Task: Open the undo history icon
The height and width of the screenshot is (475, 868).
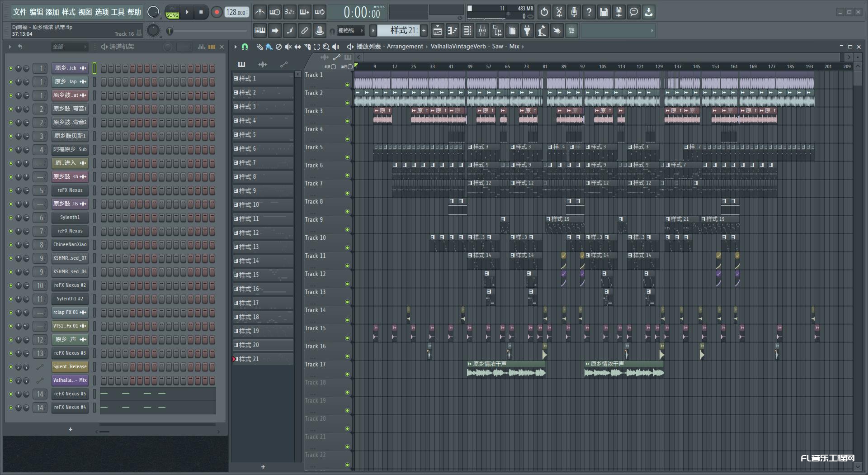Action: 544,12
